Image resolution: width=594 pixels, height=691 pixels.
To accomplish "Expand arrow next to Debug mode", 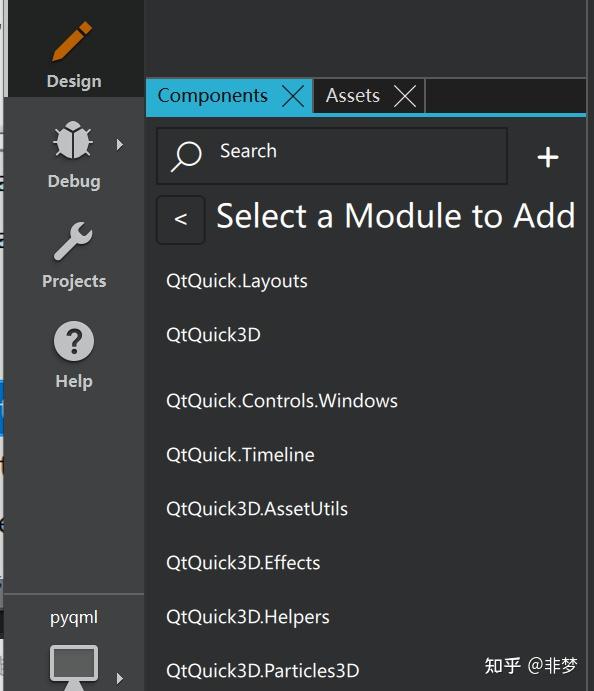I will pos(119,144).
